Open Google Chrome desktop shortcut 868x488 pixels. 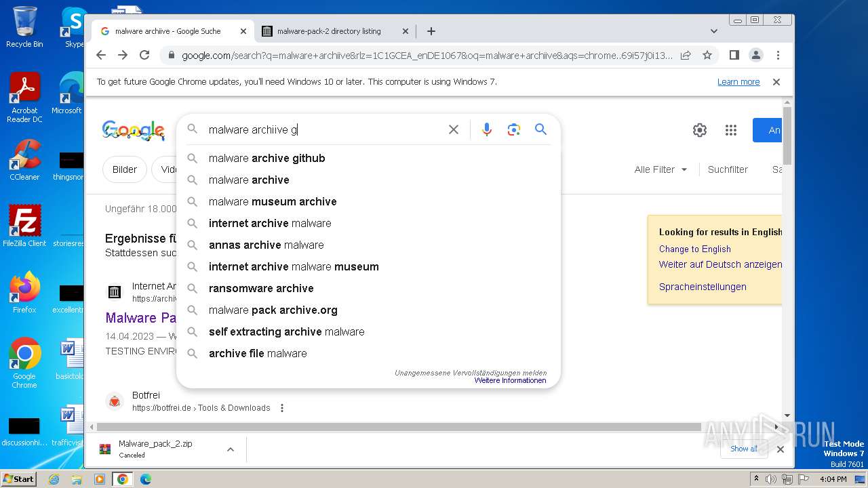tap(24, 363)
